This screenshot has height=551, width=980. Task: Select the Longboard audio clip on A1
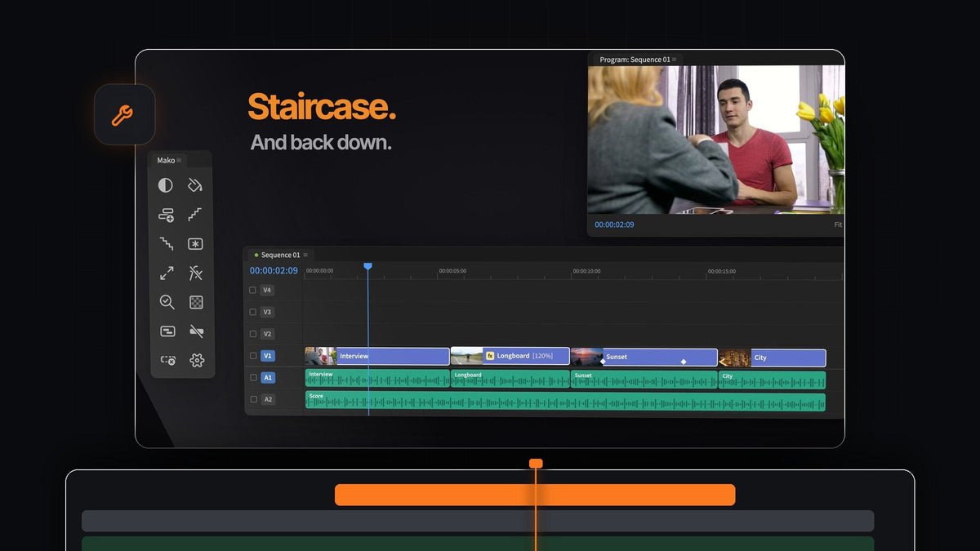[x=510, y=379]
